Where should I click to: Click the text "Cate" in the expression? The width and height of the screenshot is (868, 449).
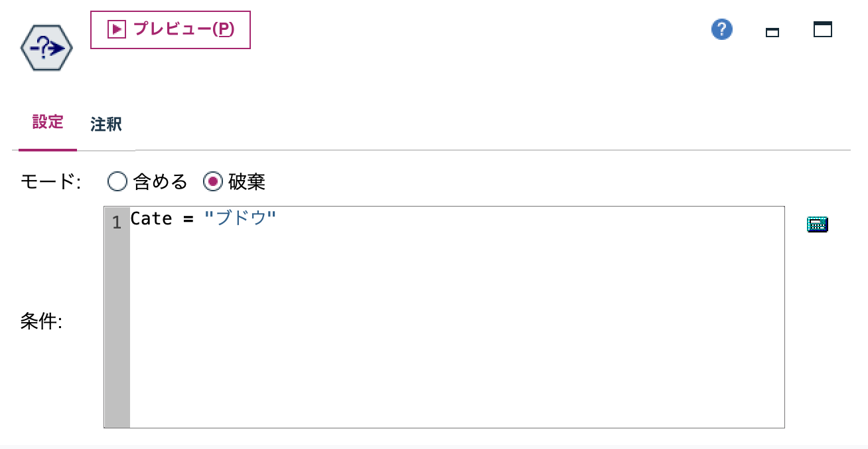pyautogui.click(x=153, y=219)
